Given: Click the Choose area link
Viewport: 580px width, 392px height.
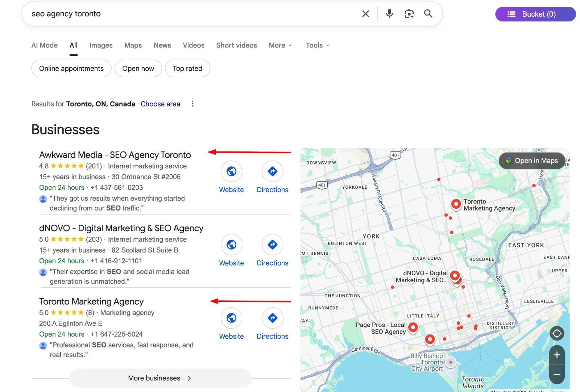Looking at the screenshot, I should [160, 104].
